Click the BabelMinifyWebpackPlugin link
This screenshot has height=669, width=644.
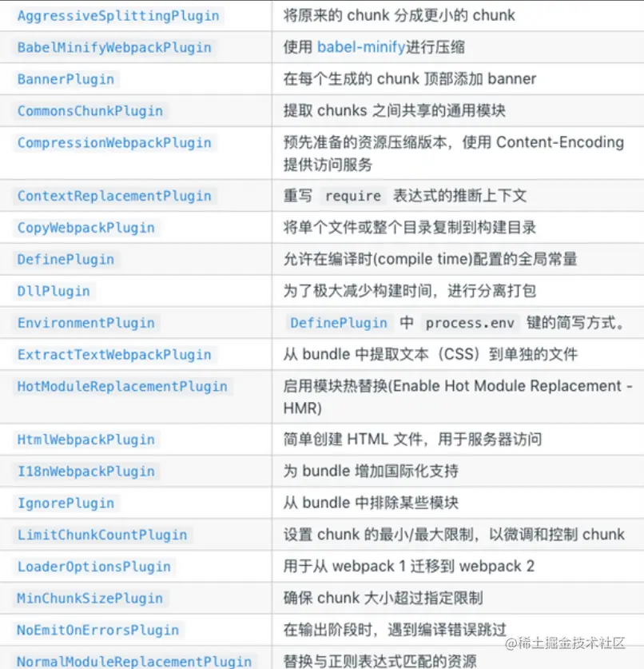pyautogui.click(x=114, y=47)
